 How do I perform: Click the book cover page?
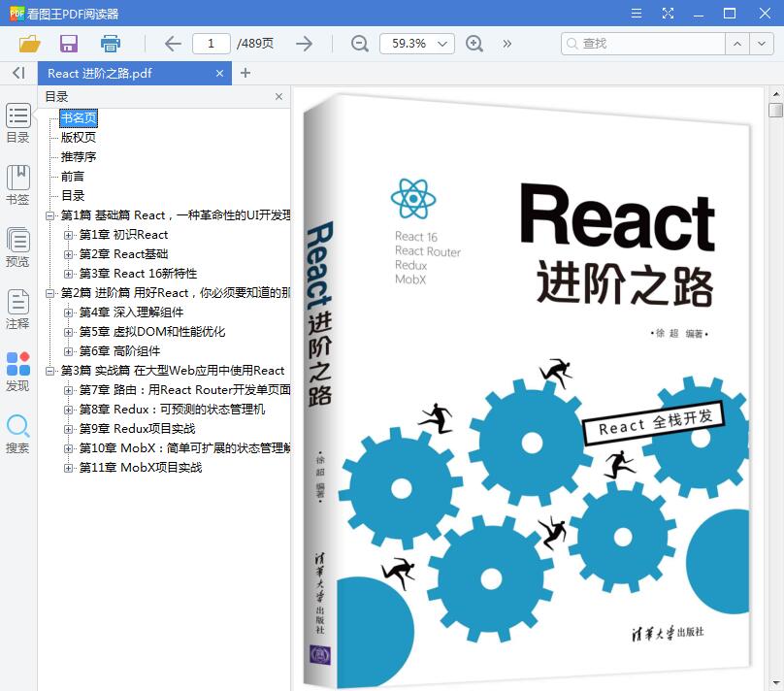point(528,390)
